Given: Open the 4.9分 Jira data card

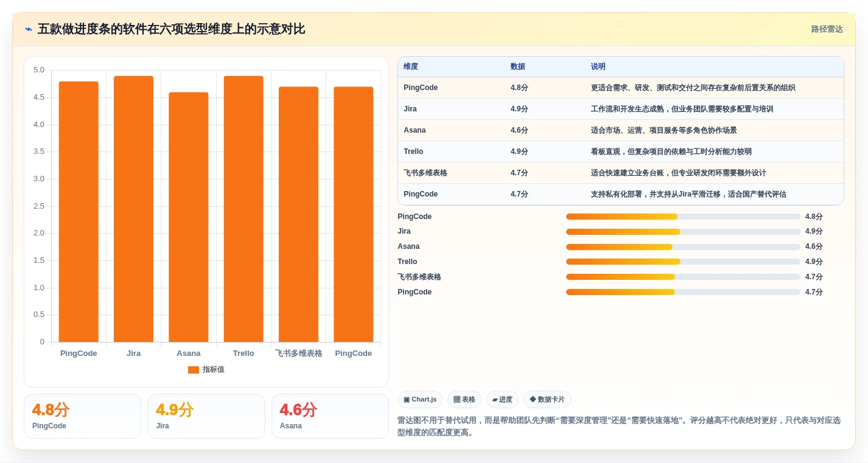Looking at the screenshot, I should click(206, 416).
